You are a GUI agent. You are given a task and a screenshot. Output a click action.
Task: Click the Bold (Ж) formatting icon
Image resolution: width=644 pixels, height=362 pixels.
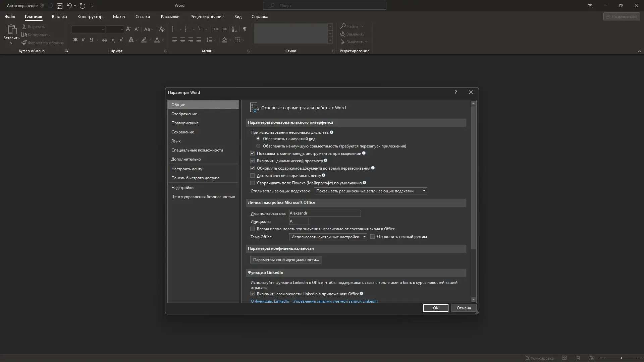pos(75,40)
